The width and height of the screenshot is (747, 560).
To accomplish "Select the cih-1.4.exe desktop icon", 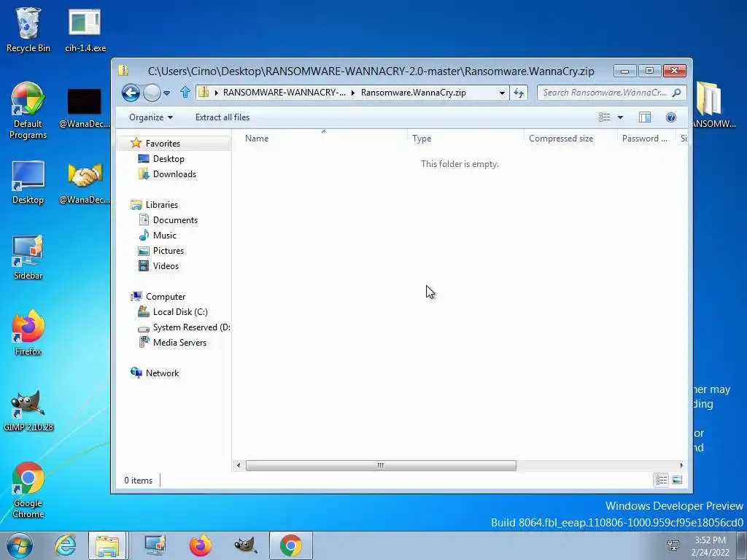I will coord(85,30).
